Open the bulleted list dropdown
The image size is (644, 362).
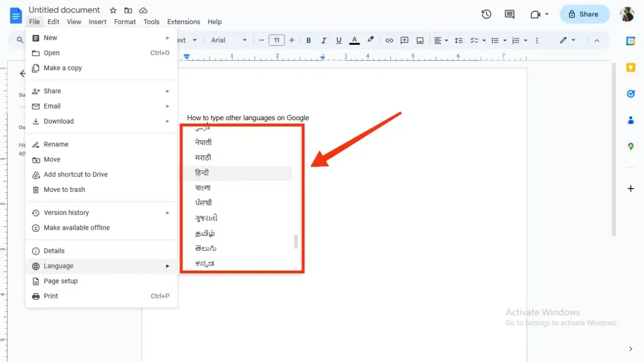tap(499, 40)
